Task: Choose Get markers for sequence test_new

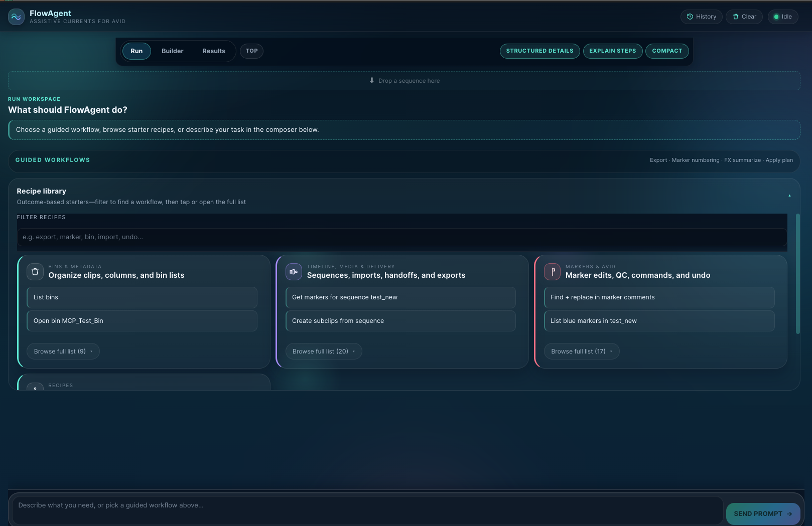Action: 400,297
